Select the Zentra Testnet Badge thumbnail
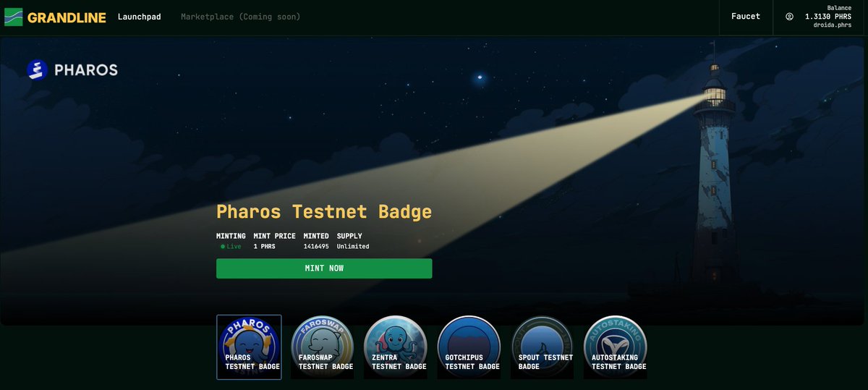 click(395, 347)
